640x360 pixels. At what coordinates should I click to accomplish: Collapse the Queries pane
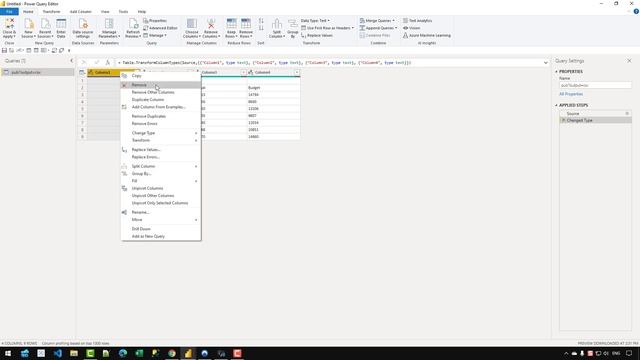coord(71,61)
